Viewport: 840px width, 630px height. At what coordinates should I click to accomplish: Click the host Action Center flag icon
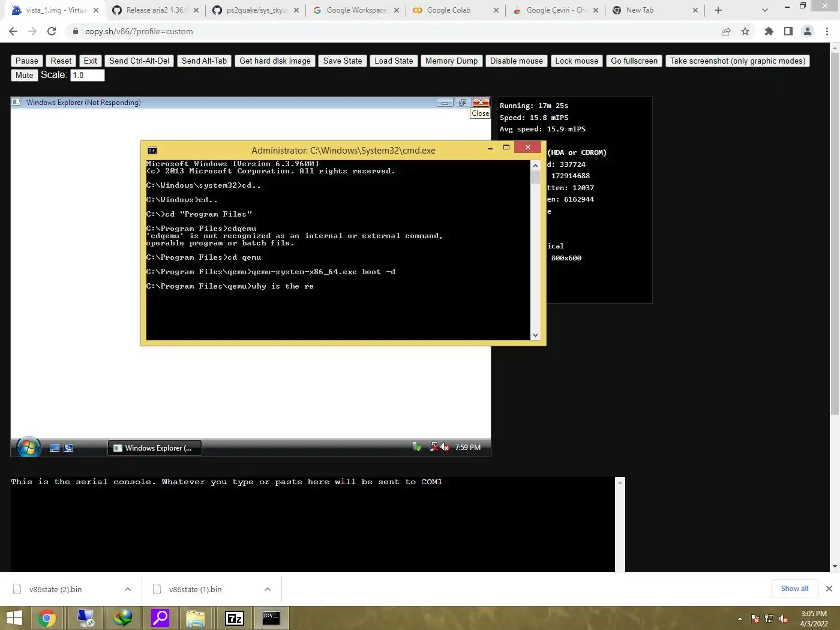755,619
